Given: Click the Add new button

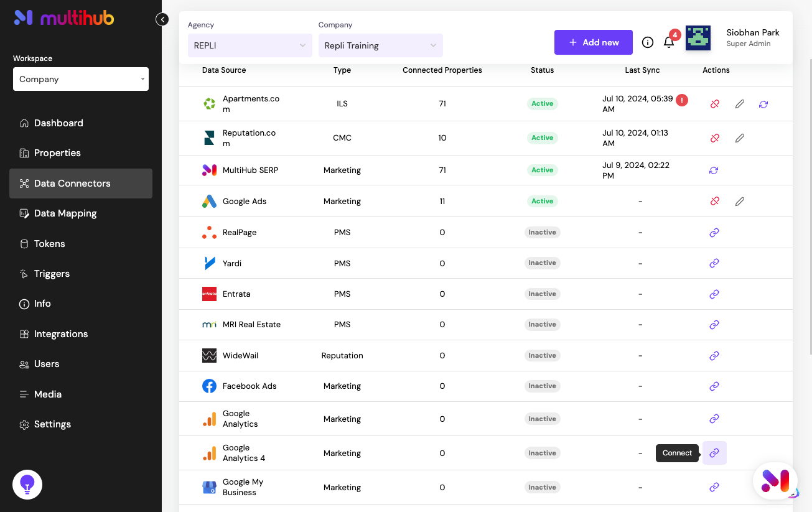Looking at the screenshot, I should (x=594, y=42).
